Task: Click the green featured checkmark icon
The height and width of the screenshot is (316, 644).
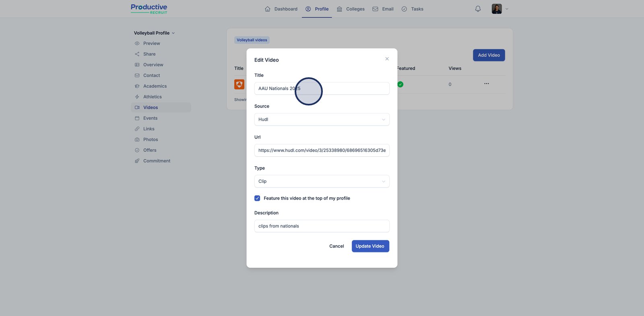Action: tap(400, 85)
